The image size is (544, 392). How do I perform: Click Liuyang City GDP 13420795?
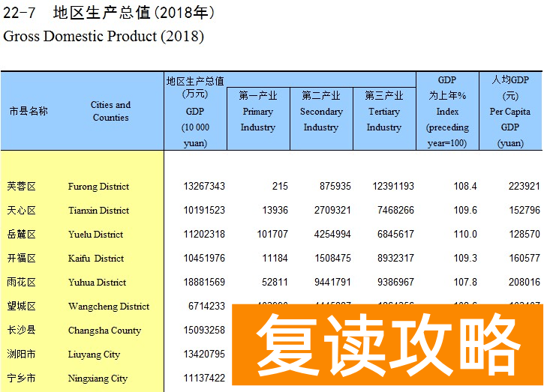(x=204, y=354)
